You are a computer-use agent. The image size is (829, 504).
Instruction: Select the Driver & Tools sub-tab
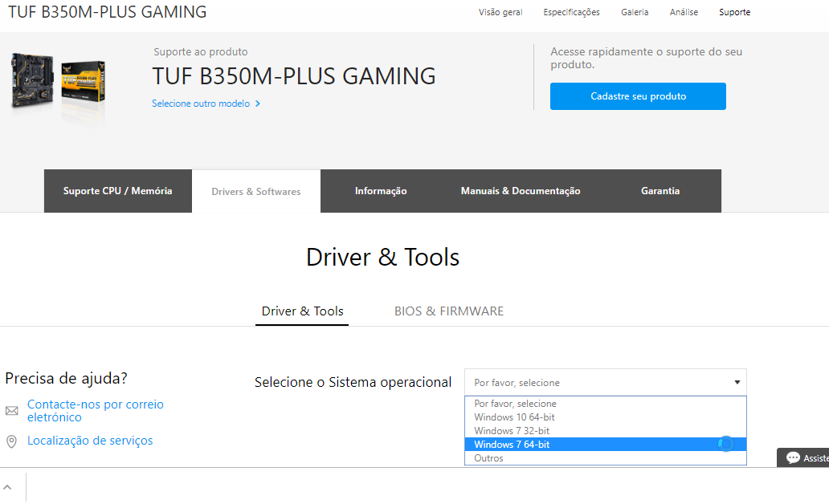(302, 311)
